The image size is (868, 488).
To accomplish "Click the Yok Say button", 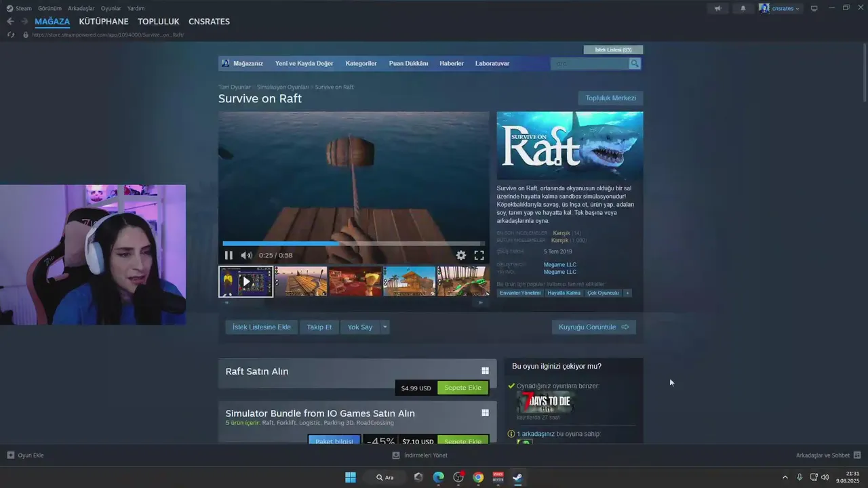I will [x=360, y=327].
